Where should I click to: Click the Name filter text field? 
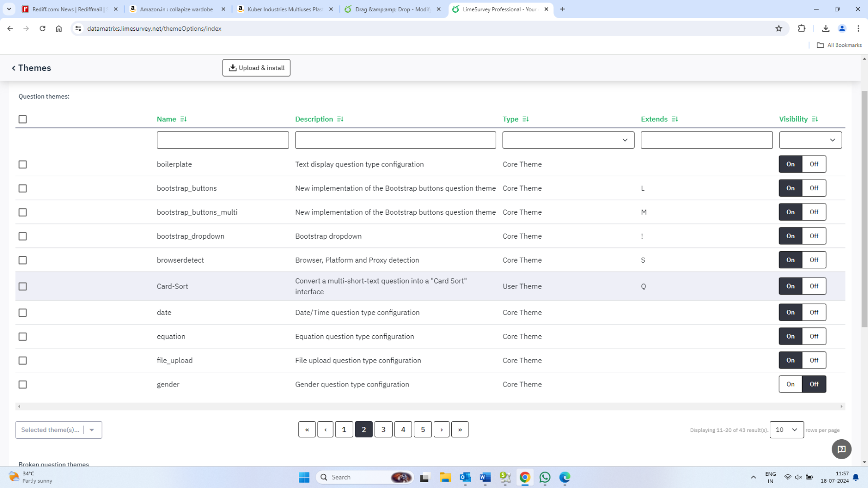[x=223, y=140]
